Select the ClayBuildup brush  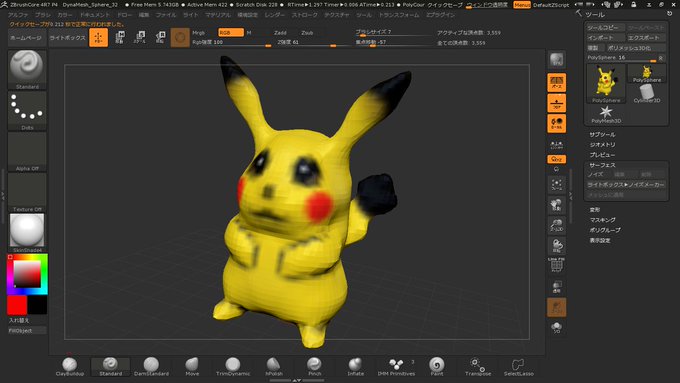point(70,367)
